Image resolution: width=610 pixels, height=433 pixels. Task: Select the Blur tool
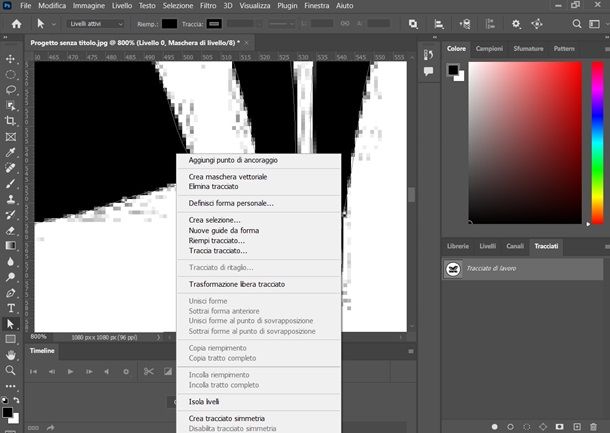tap(11, 261)
